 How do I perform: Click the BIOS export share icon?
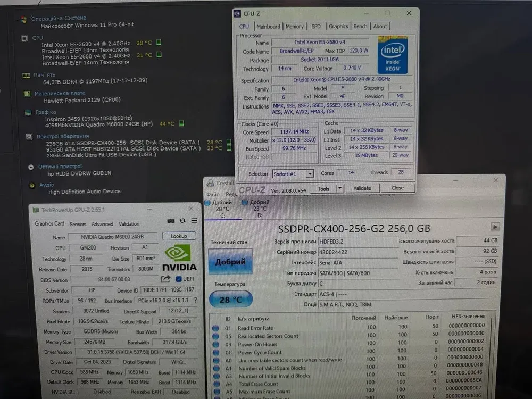[166, 279]
